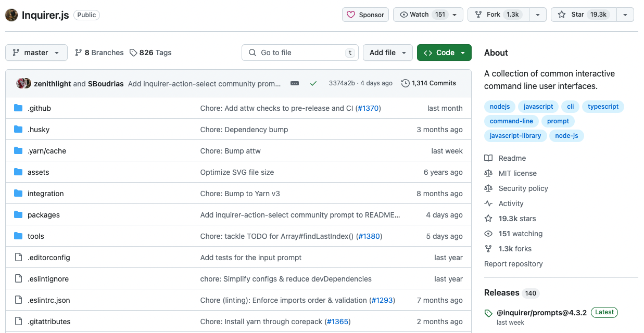
Task: Click the stars icon beside 19.3k stars
Action: coord(488,219)
